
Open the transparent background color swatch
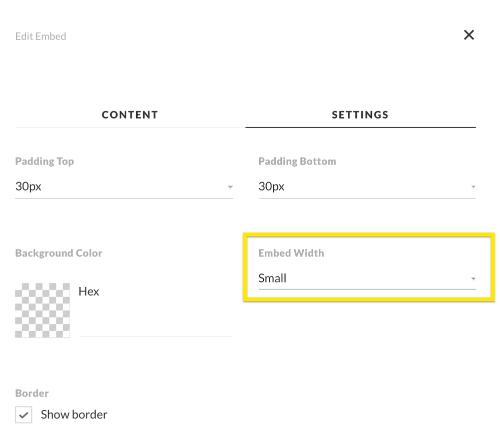pos(43,310)
